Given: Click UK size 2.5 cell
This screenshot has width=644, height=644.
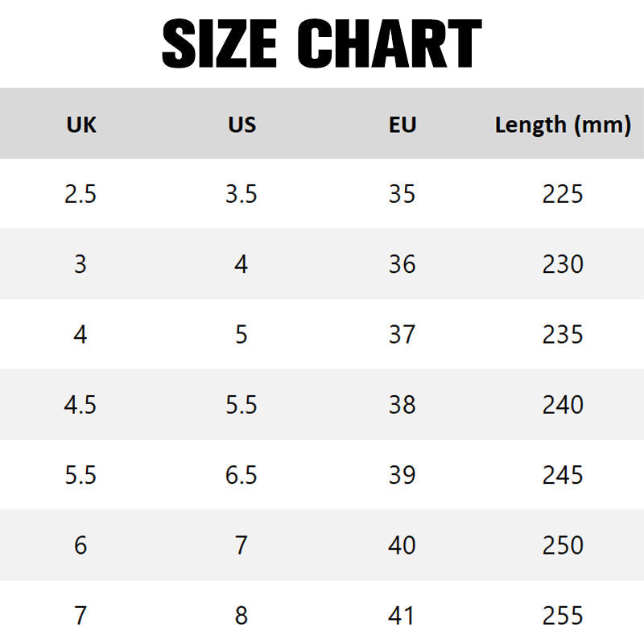Looking at the screenshot, I should tap(80, 194).
